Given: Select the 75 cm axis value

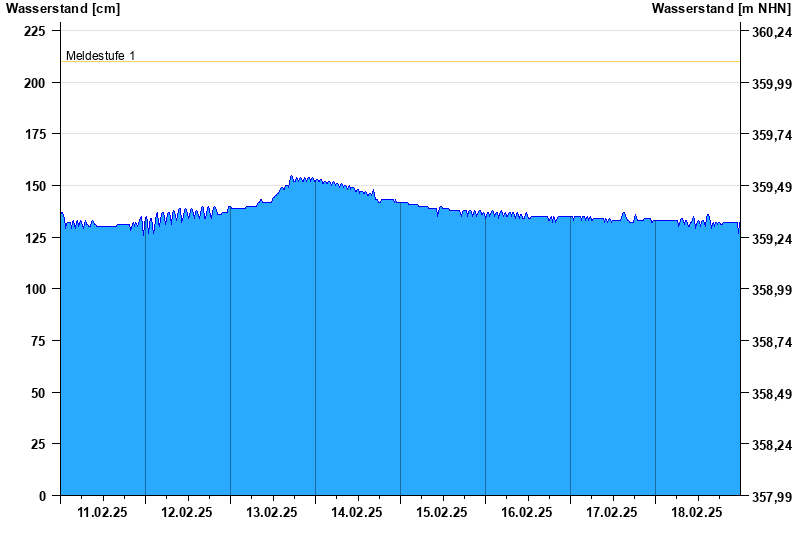Looking at the screenshot, I should click(38, 341).
